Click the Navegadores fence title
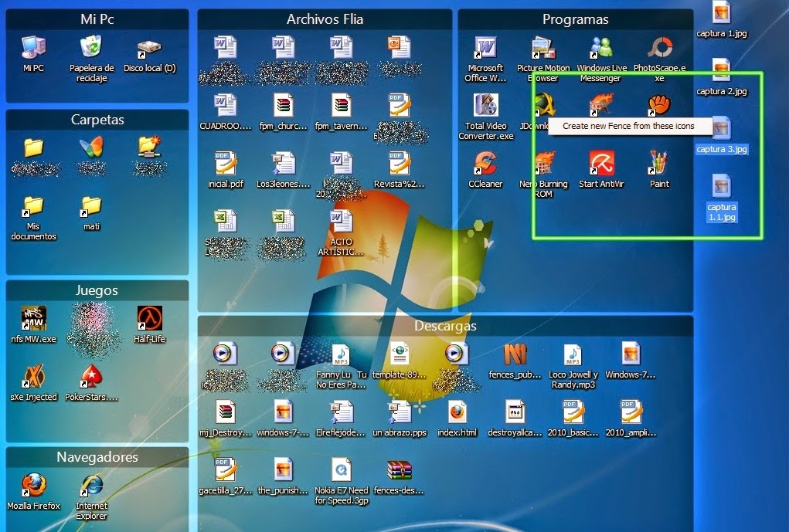The width and height of the screenshot is (789, 532). (x=97, y=457)
